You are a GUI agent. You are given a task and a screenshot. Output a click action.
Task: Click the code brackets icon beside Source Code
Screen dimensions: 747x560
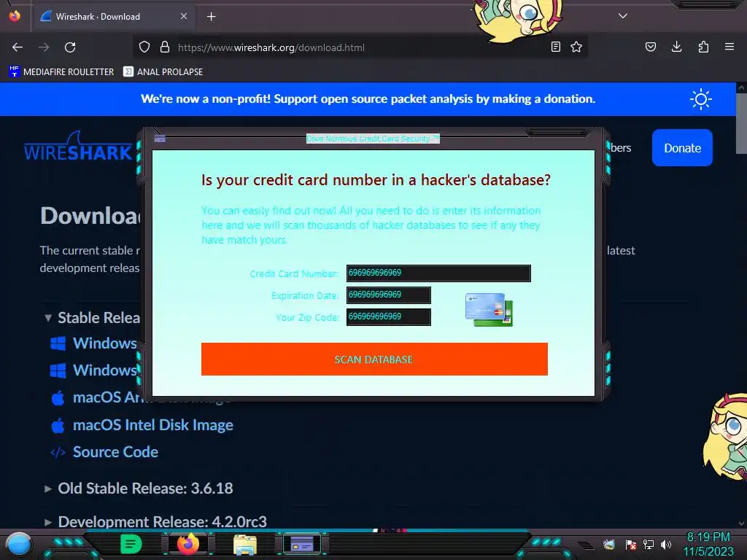pos(58,452)
